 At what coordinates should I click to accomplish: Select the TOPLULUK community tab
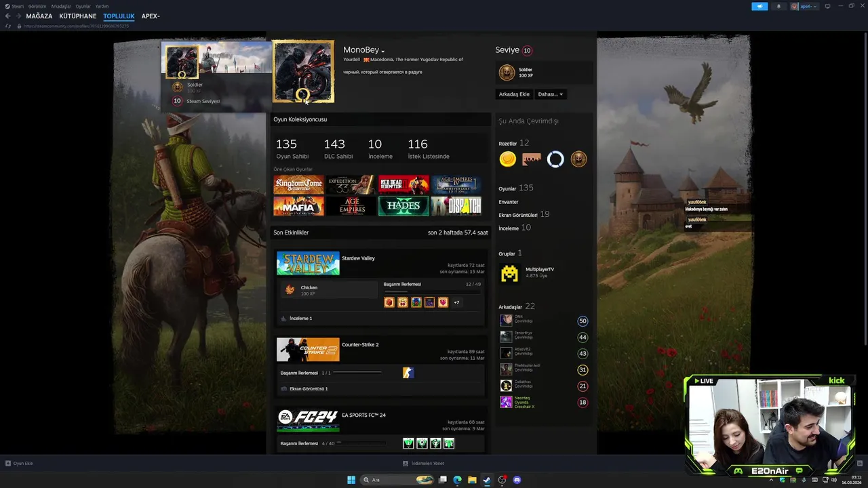pyautogui.click(x=119, y=16)
